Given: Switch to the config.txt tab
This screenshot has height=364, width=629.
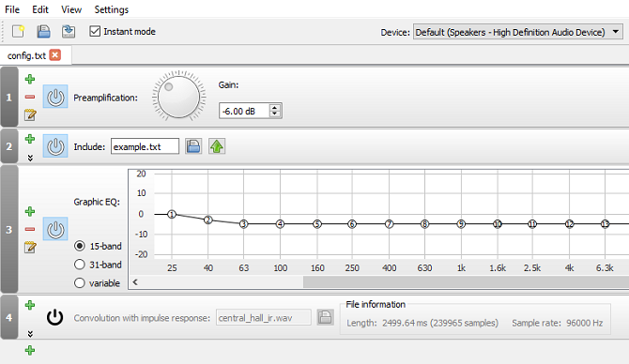Looking at the screenshot, I should [x=26, y=55].
